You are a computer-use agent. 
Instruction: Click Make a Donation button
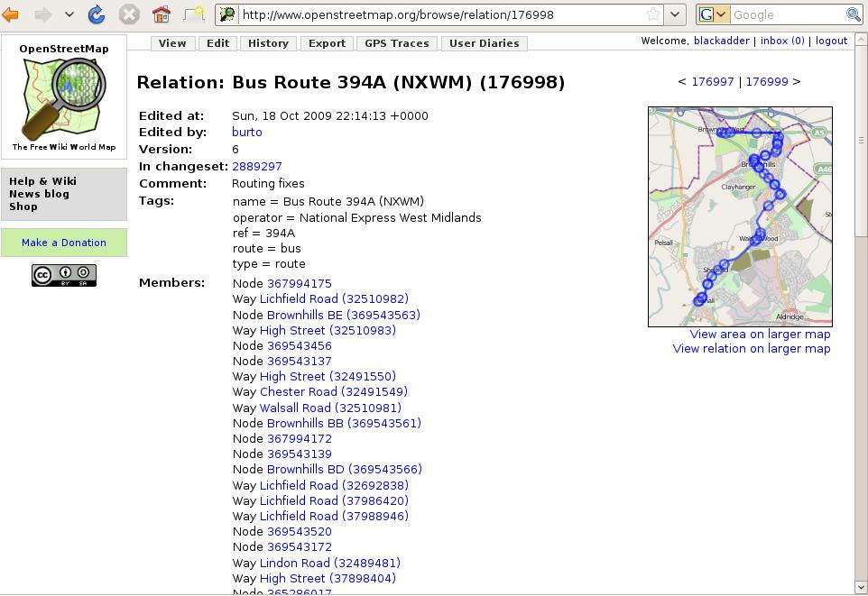tap(64, 243)
